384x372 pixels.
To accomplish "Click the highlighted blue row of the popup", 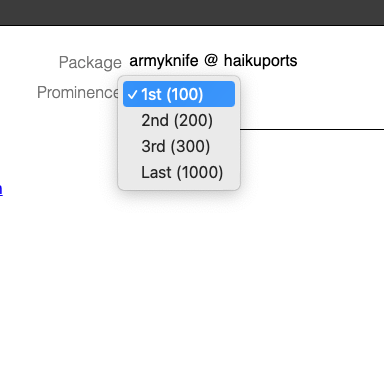I will [x=179, y=94].
